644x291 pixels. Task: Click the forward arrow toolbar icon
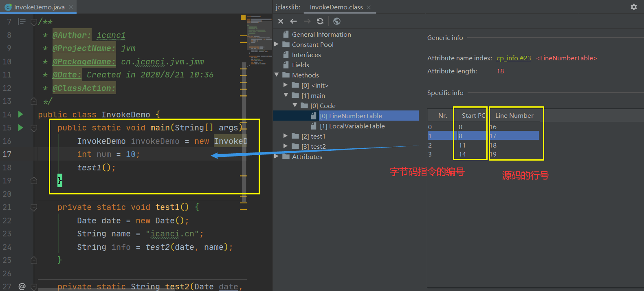tap(307, 21)
